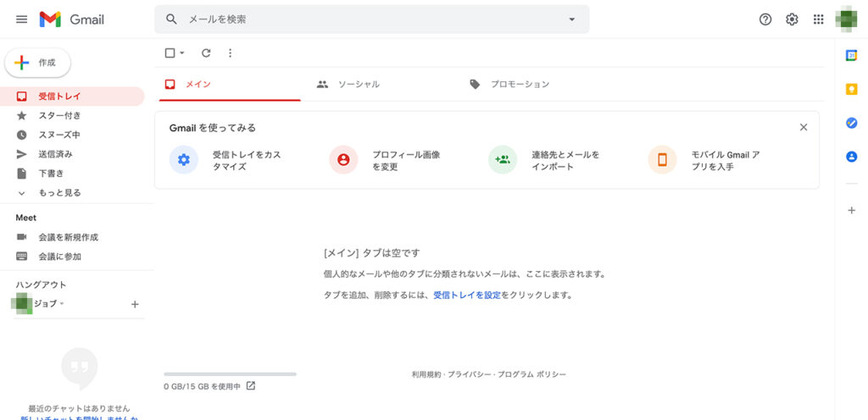Open Google Tasks side panel icon
Image resolution: width=868 pixels, height=420 pixels.
click(851, 124)
